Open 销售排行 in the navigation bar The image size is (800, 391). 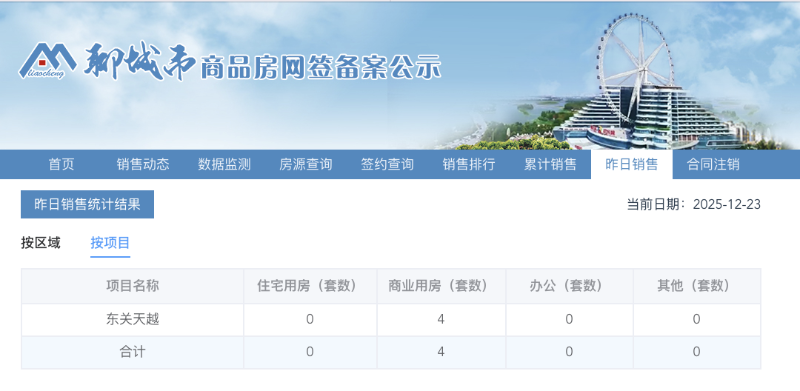pyautogui.click(x=469, y=164)
